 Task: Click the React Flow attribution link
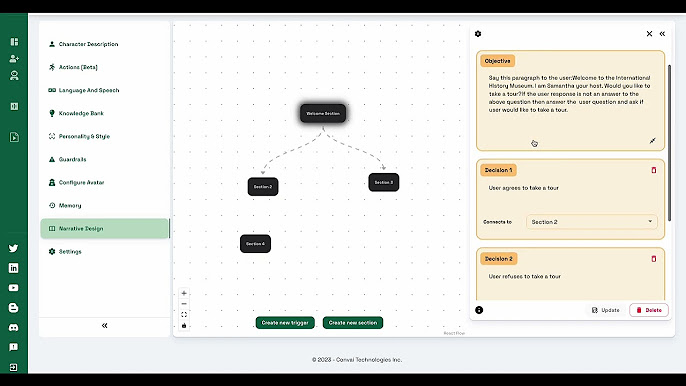pos(454,333)
